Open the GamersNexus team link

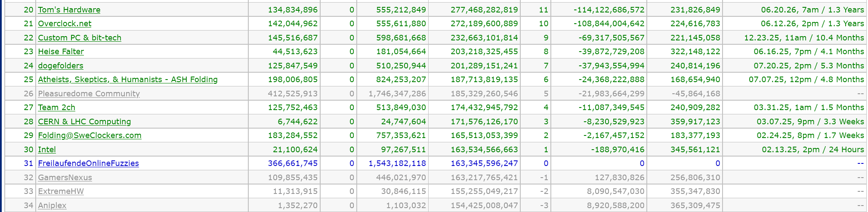click(65, 178)
